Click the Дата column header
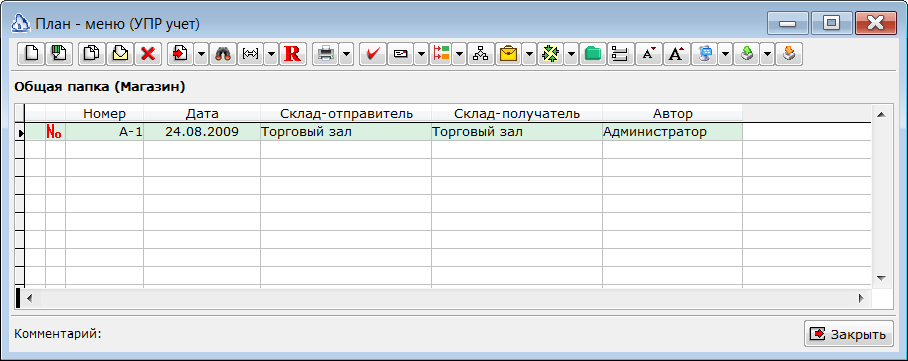 coord(202,114)
